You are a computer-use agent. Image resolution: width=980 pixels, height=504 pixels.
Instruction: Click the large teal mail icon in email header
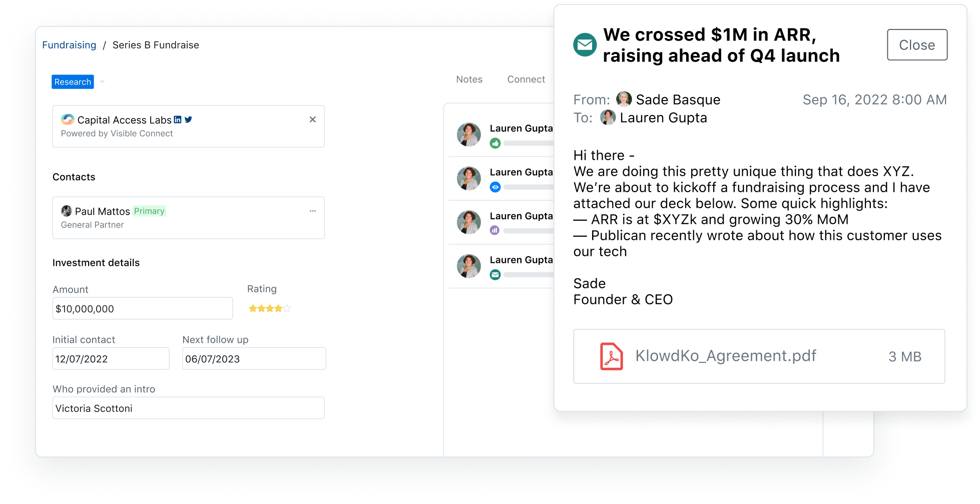tap(585, 45)
